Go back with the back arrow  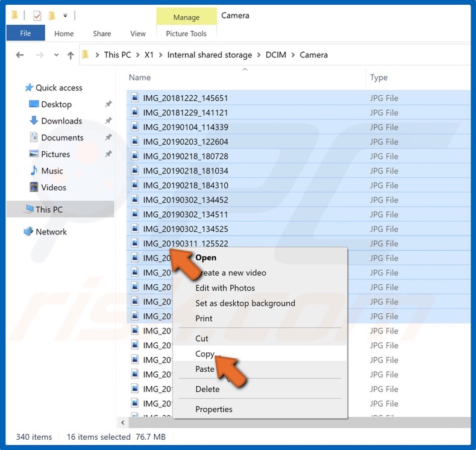click(20, 55)
